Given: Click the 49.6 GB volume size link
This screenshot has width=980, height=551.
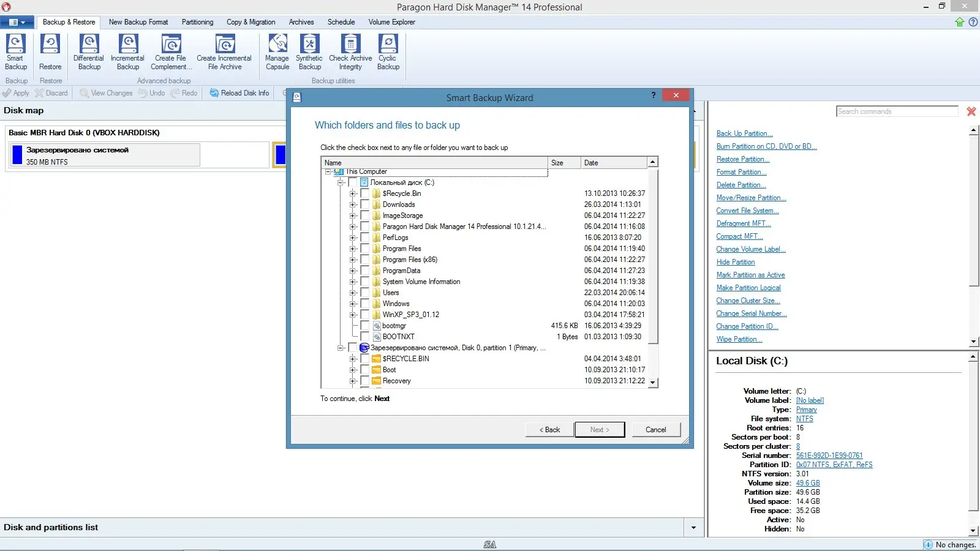Looking at the screenshot, I should pos(808,483).
